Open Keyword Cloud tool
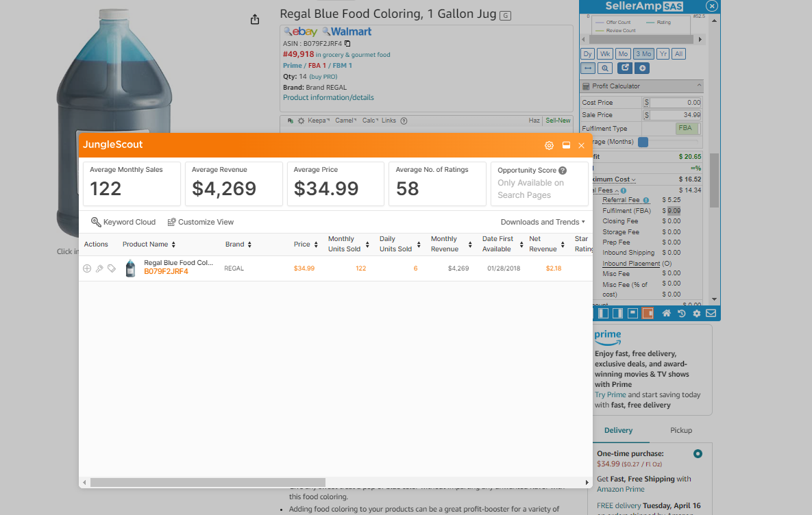Viewport: 812px width, 515px height. click(x=123, y=222)
